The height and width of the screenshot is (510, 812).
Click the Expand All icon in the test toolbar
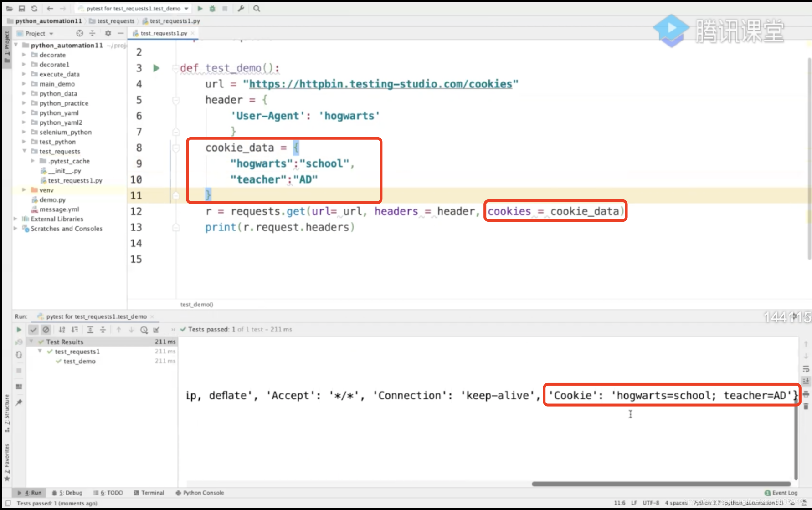90,330
